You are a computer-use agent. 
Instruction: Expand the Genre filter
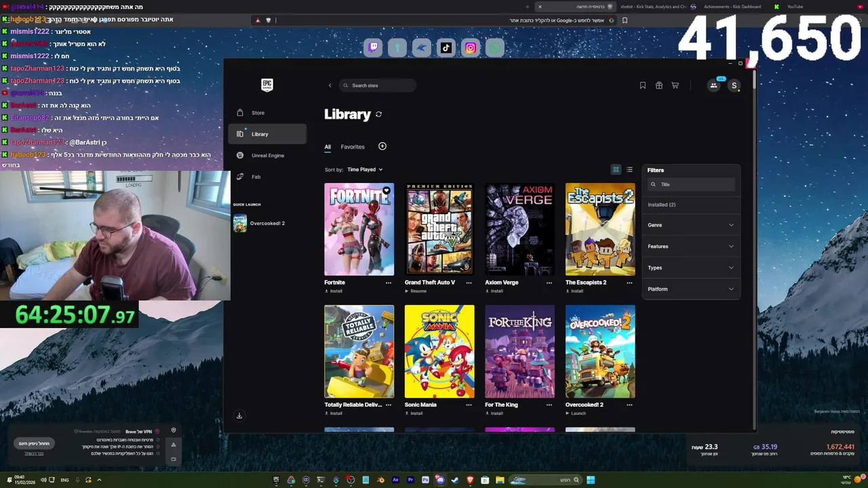690,225
